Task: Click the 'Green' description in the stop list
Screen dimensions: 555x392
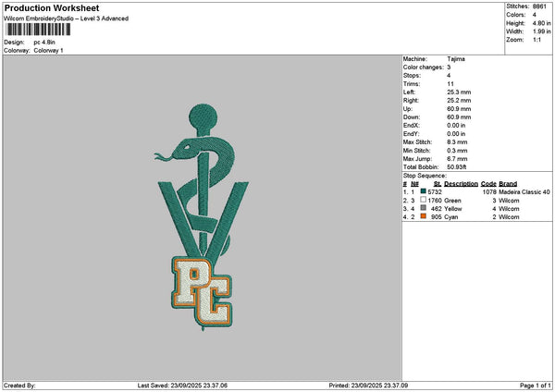Action: point(452,201)
